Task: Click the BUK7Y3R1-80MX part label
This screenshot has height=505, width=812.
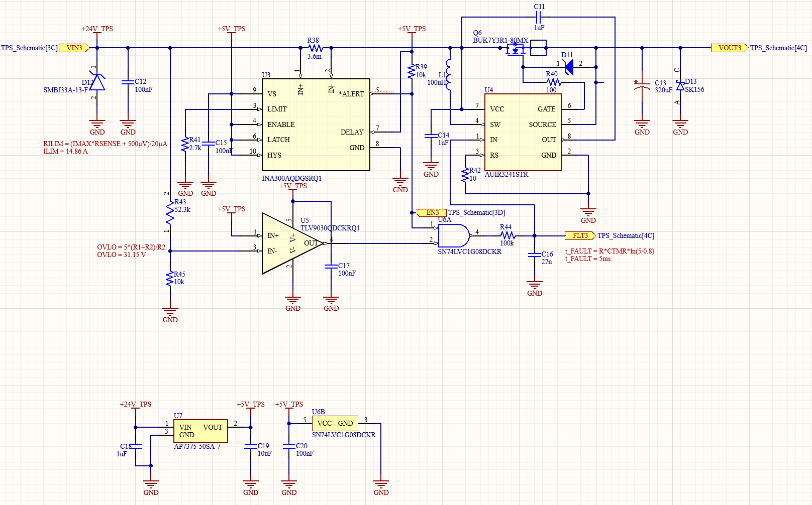Action: point(500,40)
